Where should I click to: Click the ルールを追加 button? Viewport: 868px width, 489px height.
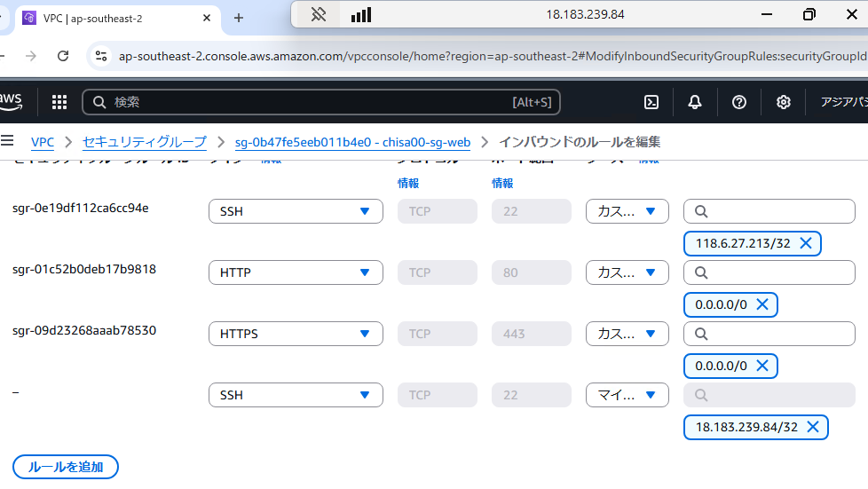[x=66, y=467]
